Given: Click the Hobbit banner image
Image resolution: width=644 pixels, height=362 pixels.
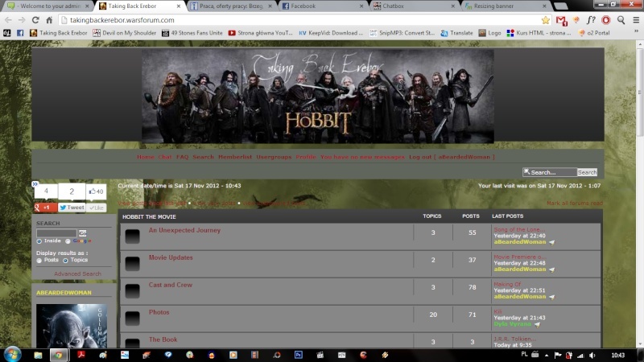Looking at the screenshot, I should pos(318,97).
